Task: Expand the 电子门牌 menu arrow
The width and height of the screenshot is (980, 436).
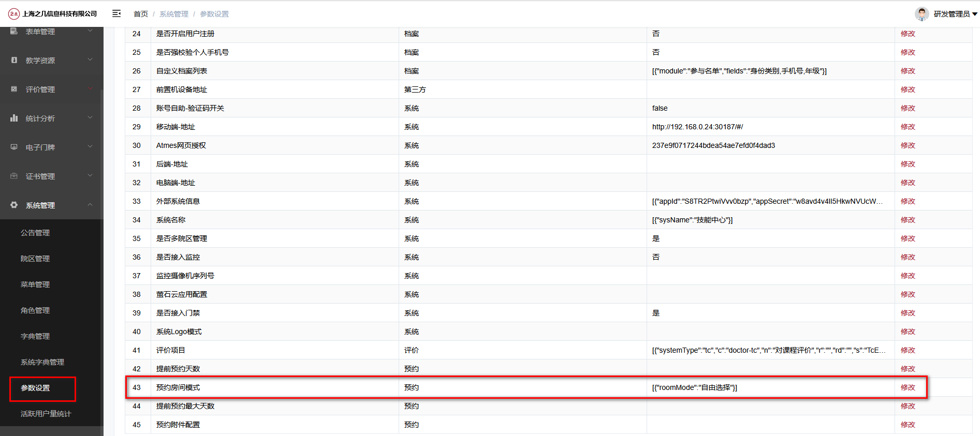Action: tap(90, 147)
